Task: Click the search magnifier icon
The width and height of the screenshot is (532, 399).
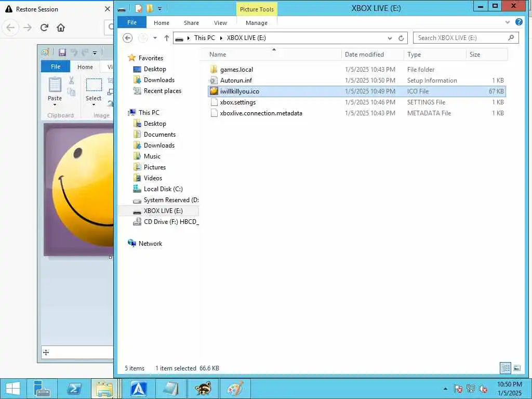Action: pyautogui.click(x=511, y=37)
